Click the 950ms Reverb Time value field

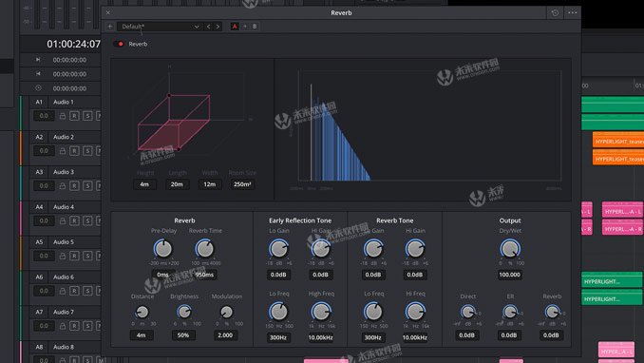204,275
